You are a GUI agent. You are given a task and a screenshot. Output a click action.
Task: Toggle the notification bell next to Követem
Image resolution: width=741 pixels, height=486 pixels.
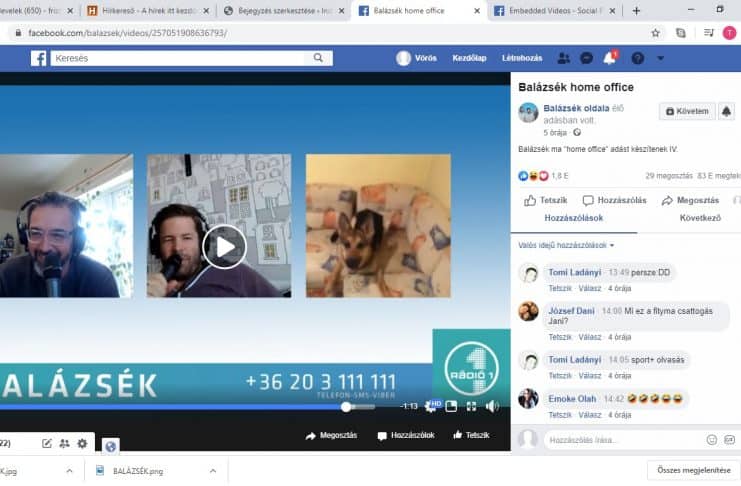pos(726,111)
